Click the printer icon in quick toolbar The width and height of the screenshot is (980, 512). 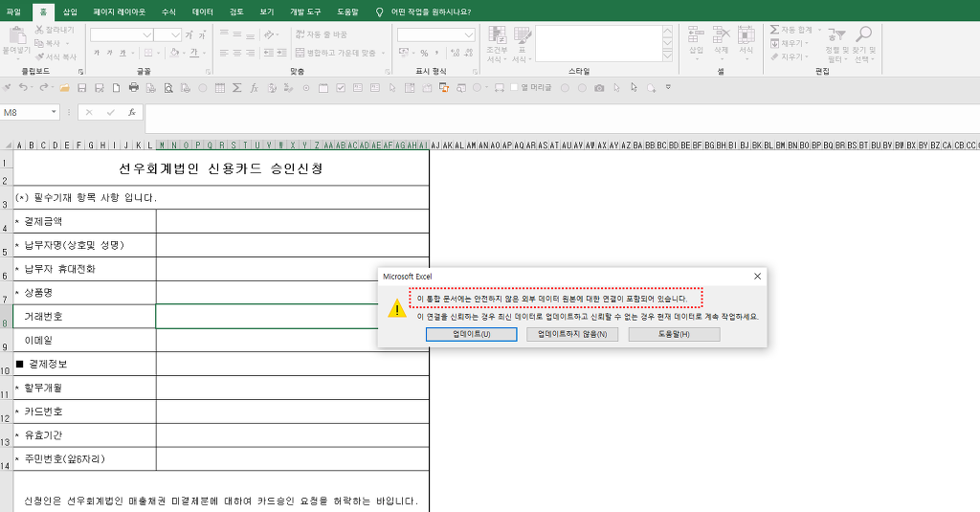click(x=134, y=87)
